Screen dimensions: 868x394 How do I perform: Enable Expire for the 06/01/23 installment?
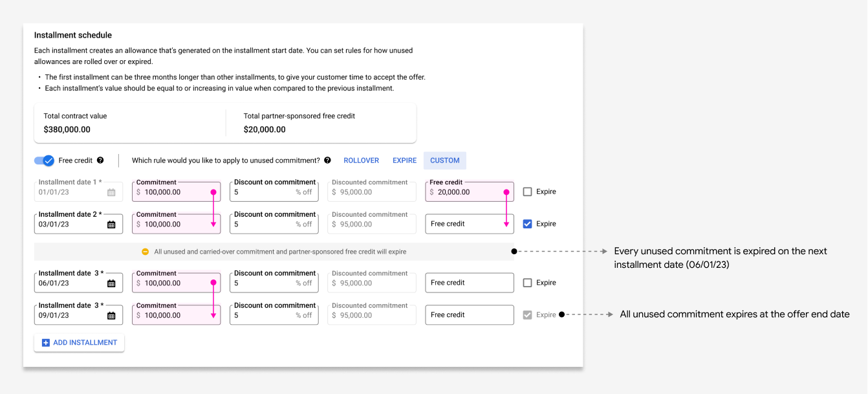pos(528,282)
